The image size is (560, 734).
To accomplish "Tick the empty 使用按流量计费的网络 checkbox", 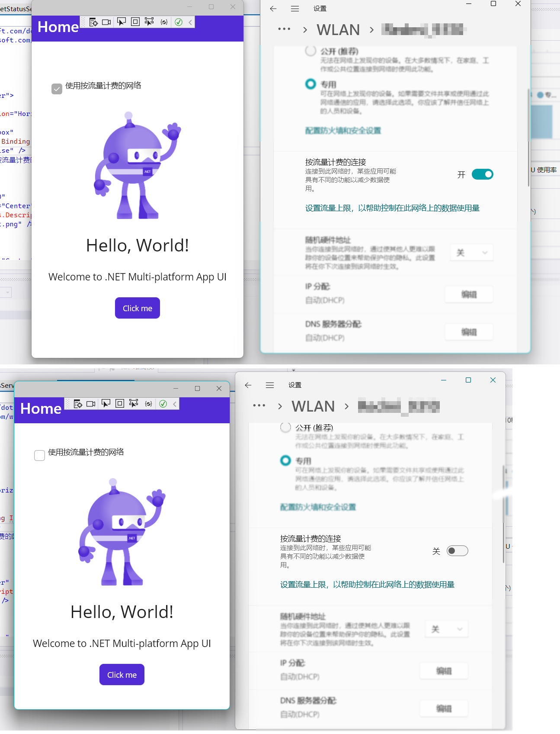I will coord(39,456).
